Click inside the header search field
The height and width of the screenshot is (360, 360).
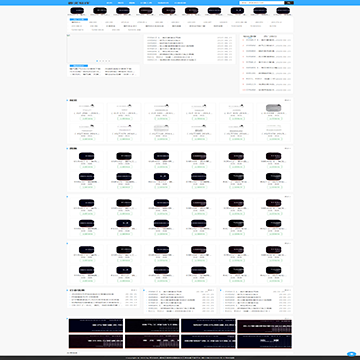pyautogui.click(x=262, y=3)
